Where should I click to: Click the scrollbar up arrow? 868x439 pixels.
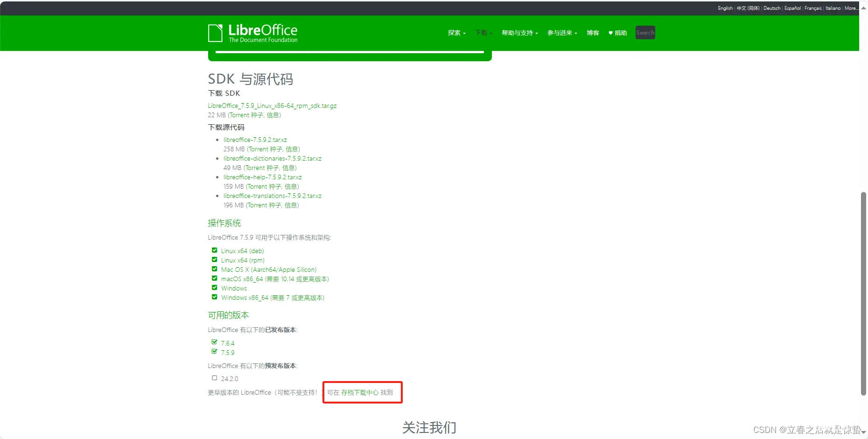863,8
